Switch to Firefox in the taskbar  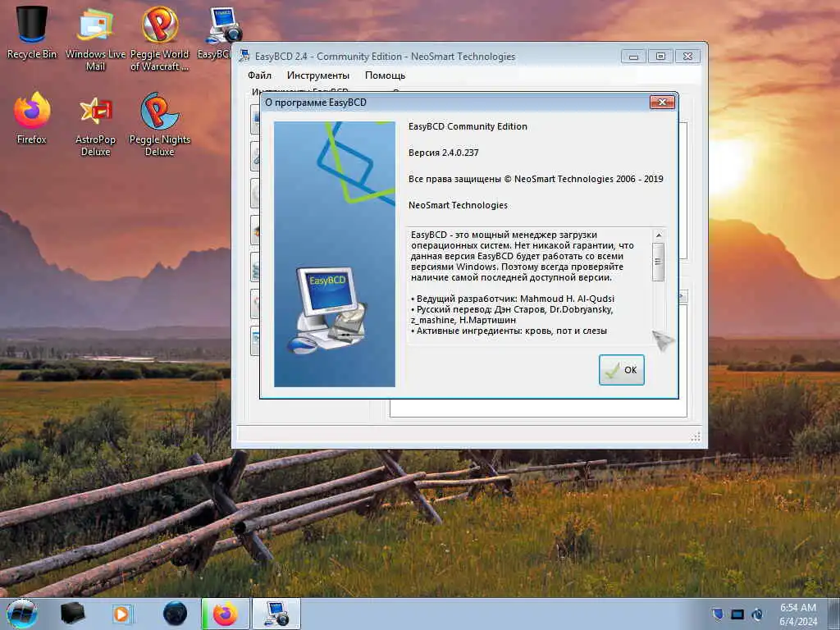(x=226, y=614)
